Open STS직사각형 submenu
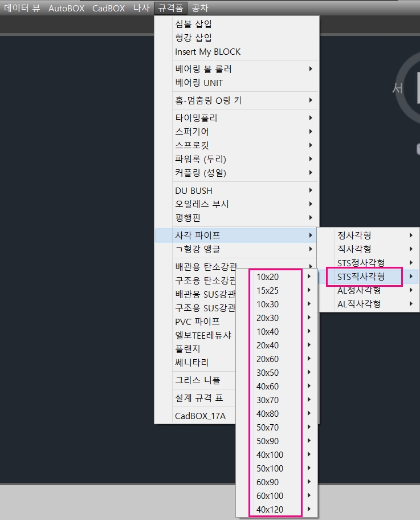Image resolution: width=420 pixels, height=520 pixels. click(x=369, y=276)
